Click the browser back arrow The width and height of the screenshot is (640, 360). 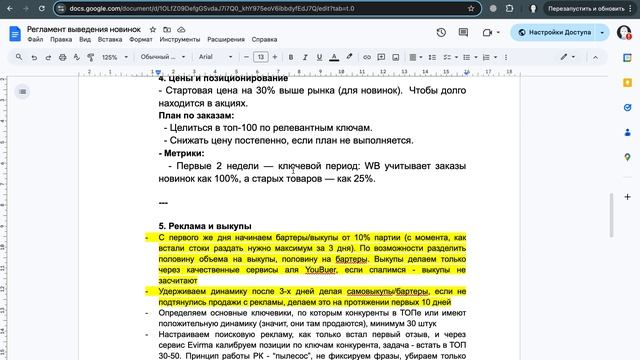(10, 8)
